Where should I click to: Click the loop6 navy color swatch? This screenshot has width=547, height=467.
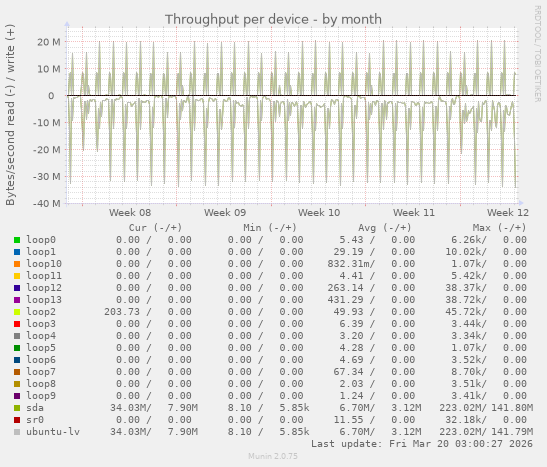click(x=17, y=360)
